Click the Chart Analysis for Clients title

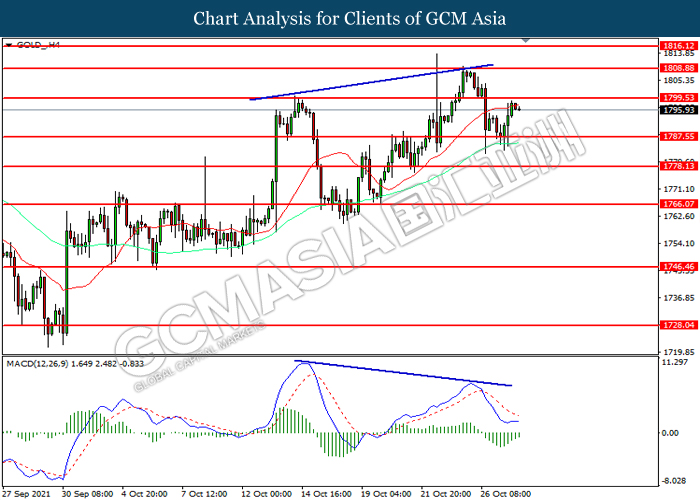[350, 19]
